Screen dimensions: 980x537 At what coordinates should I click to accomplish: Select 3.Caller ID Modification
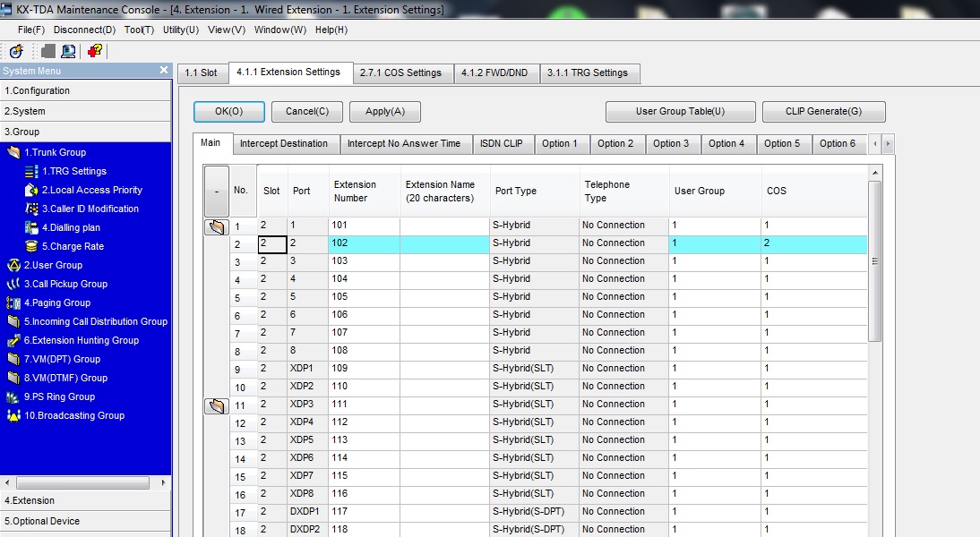click(x=90, y=209)
